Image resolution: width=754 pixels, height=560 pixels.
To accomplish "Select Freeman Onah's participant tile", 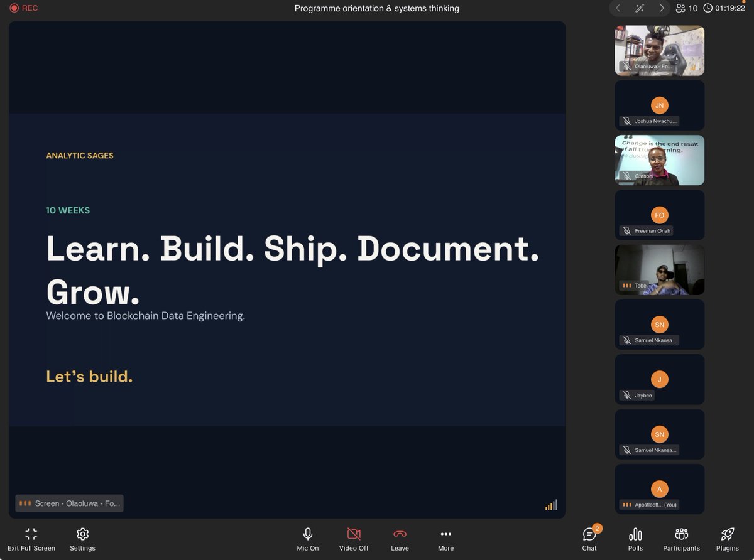I will pos(659,215).
